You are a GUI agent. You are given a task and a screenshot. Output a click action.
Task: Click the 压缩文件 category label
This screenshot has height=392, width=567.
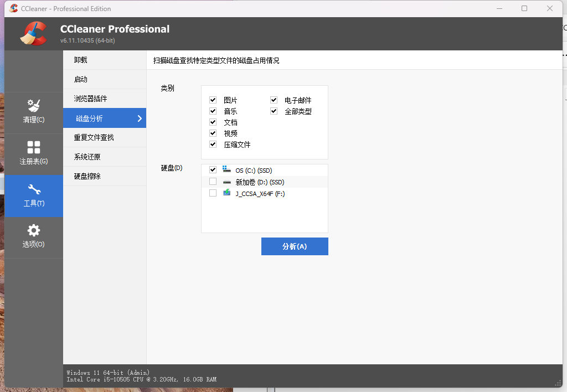237,145
